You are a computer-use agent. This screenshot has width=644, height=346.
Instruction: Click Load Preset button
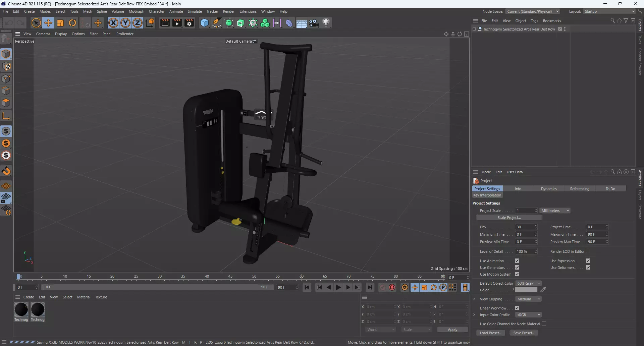490,333
